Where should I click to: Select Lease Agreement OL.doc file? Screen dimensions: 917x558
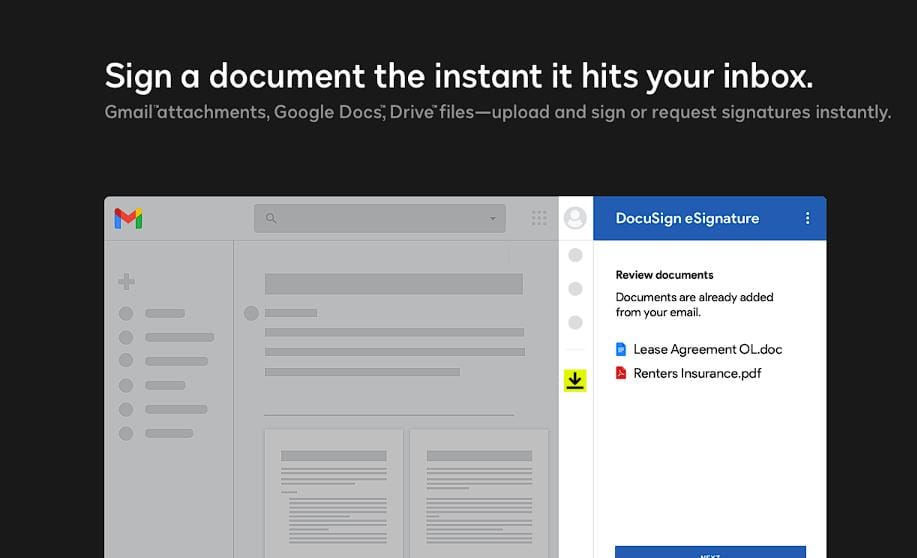pyautogui.click(x=699, y=349)
